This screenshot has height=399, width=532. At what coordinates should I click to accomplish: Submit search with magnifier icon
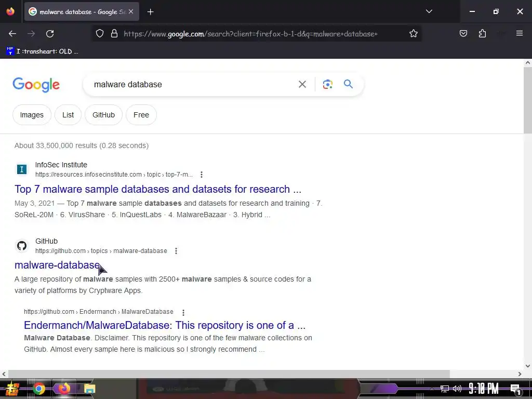pos(348,84)
